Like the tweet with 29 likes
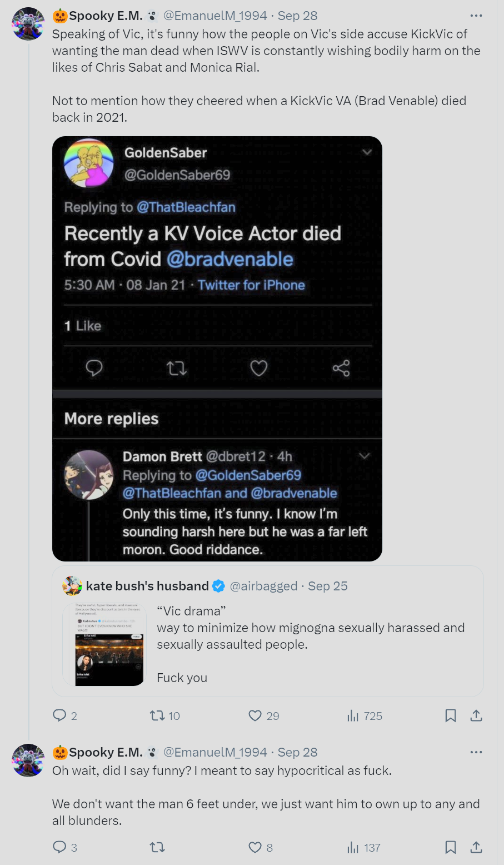 [x=255, y=716]
